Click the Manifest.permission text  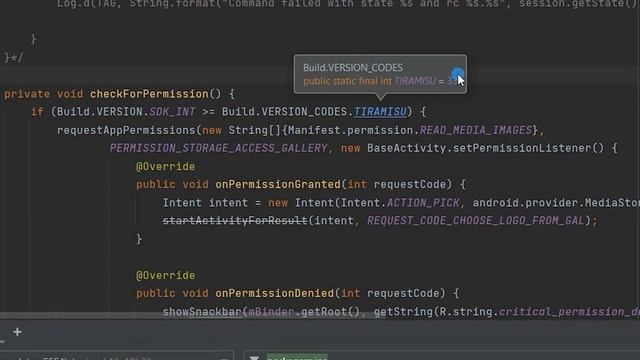(x=351, y=130)
